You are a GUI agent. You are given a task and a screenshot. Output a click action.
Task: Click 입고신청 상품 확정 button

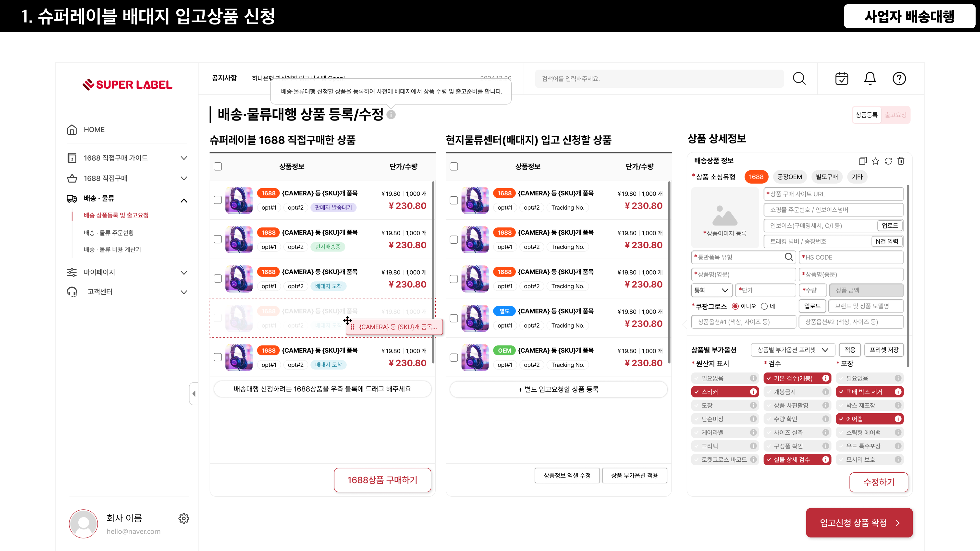click(859, 523)
